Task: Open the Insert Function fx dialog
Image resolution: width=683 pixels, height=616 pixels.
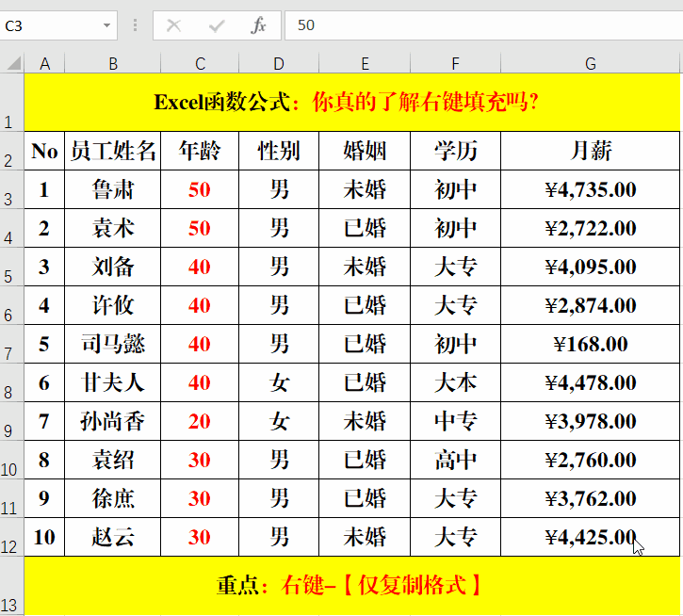Action: point(258,25)
